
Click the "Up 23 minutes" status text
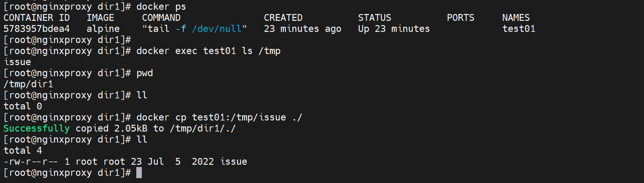point(394,29)
